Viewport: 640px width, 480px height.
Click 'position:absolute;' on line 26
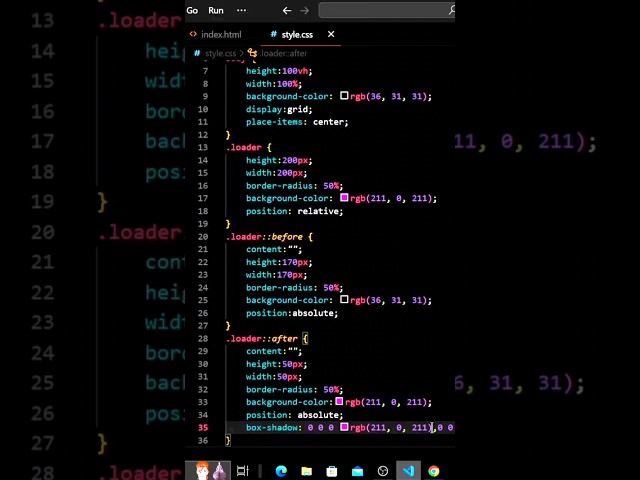click(x=292, y=313)
